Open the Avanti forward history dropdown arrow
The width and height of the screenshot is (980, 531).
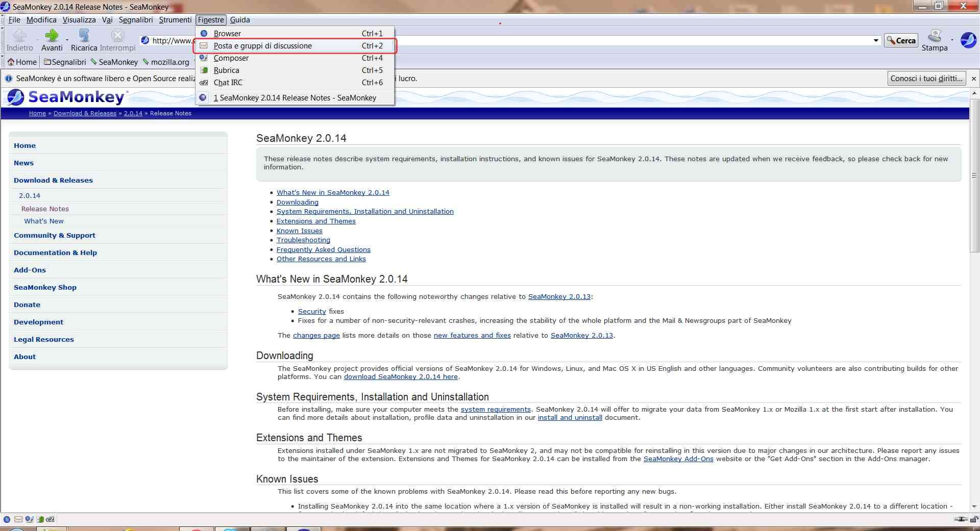67,39
